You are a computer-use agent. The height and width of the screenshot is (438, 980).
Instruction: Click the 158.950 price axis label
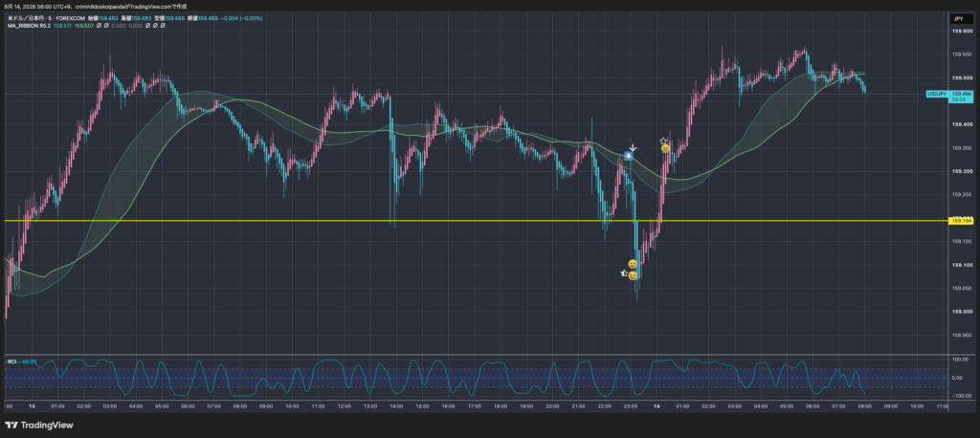point(963,335)
